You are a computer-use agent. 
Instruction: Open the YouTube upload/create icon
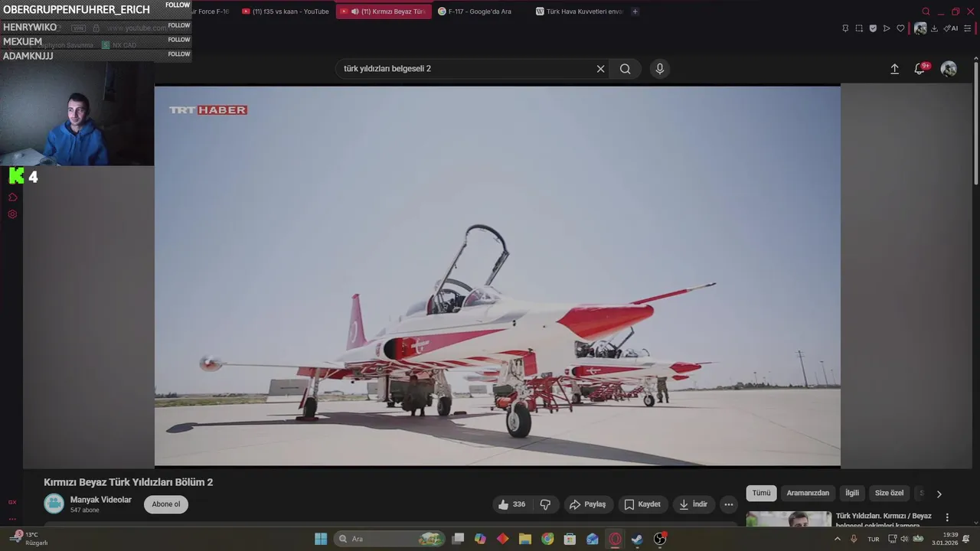coord(894,69)
